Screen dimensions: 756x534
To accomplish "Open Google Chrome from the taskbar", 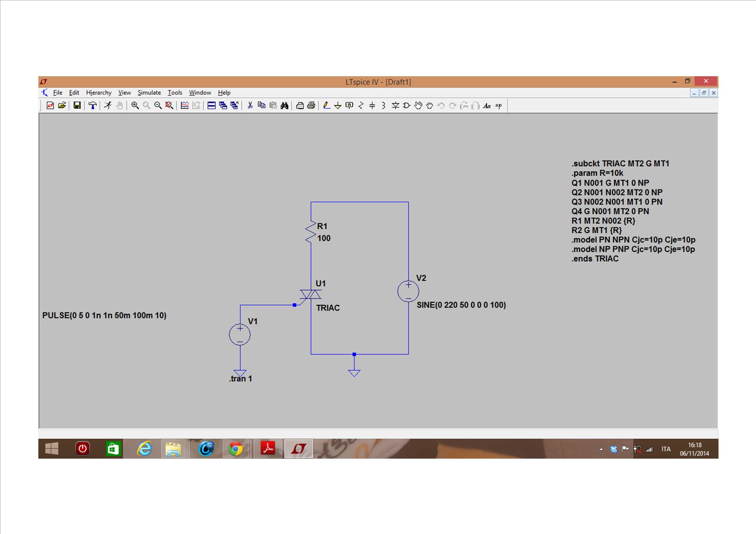I will pos(235,449).
